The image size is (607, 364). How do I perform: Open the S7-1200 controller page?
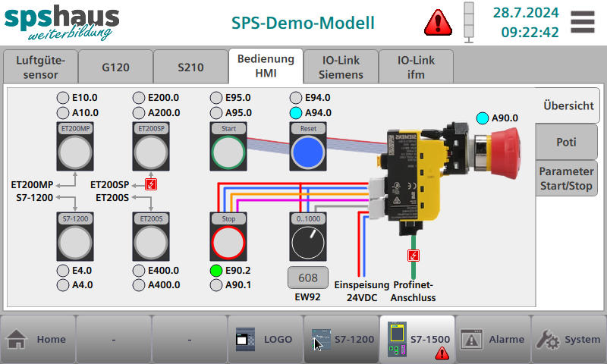[341, 339]
